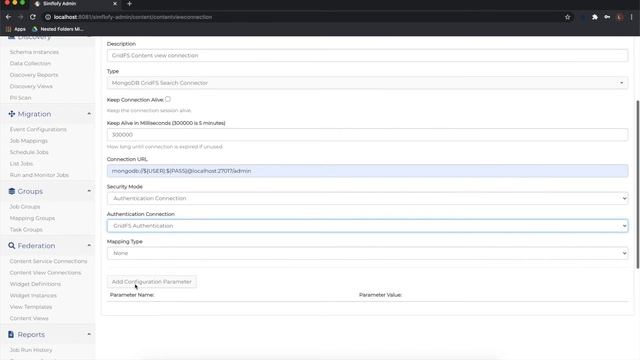Open Job Mappings page
The width and height of the screenshot is (640, 360).
[x=29, y=140]
